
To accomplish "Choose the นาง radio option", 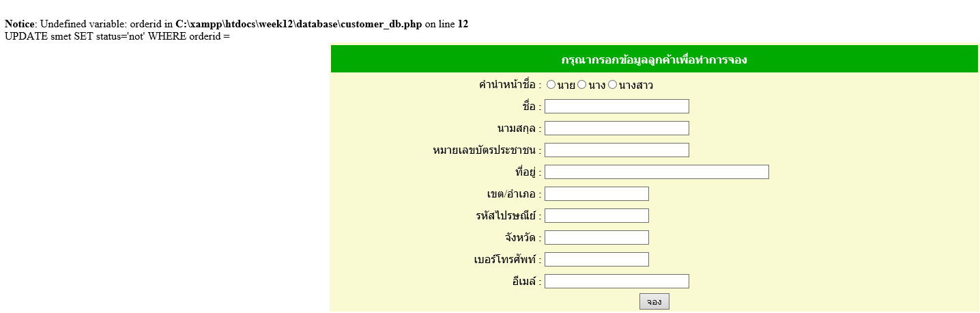I will coord(582,85).
